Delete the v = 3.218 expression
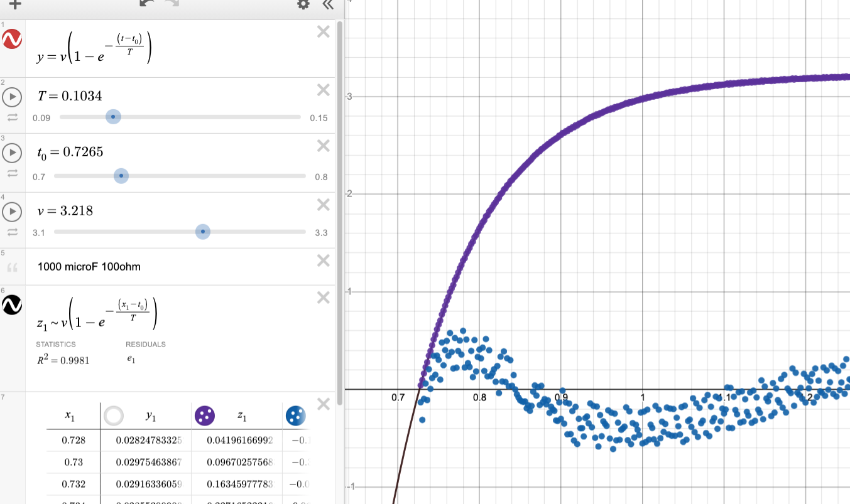Image resolution: width=850 pixels, height=504 pixels. coord(324,205)
